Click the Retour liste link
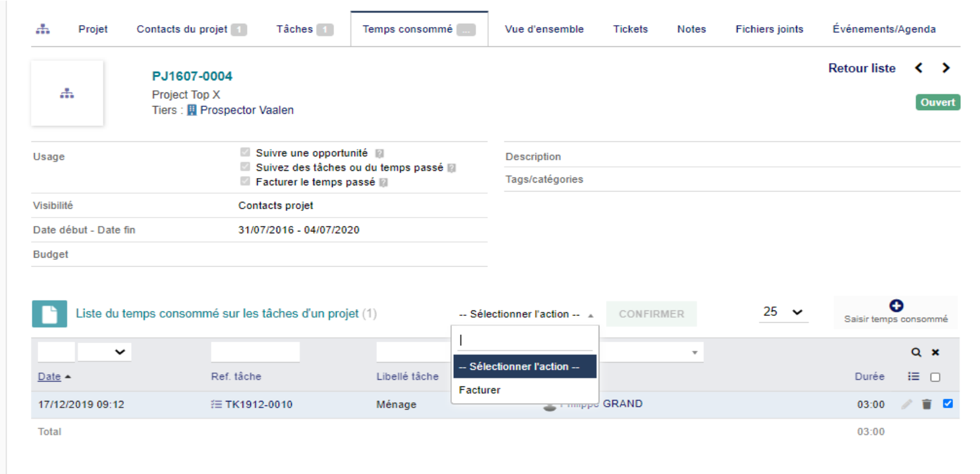The image size is (980, 474). [x=861, y=68]
